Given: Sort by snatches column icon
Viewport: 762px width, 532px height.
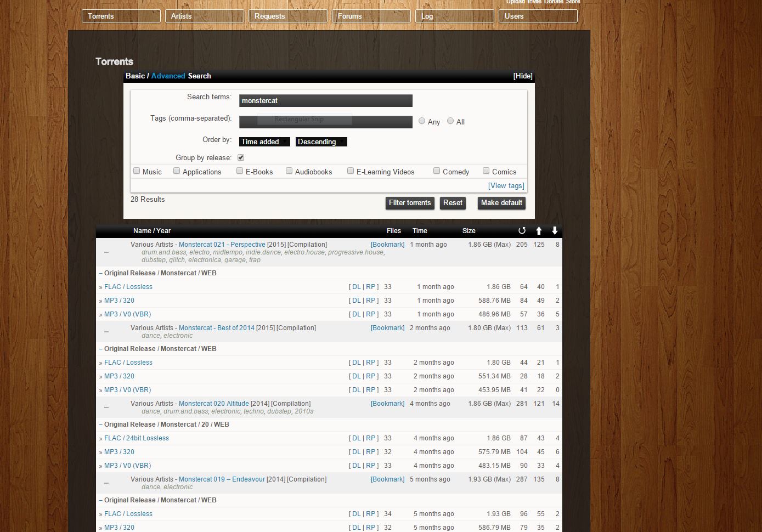Looking at the screenshot, I should tap(522, 231).
